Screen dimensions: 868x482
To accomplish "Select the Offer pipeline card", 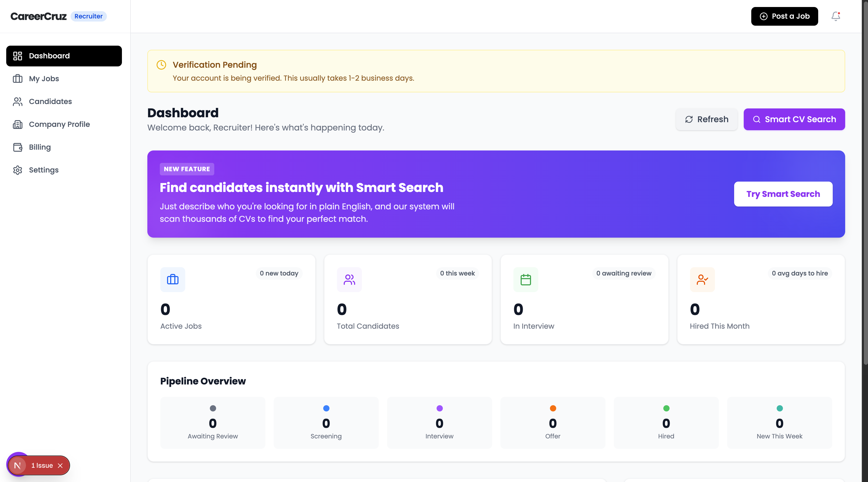I will [553, 423].
